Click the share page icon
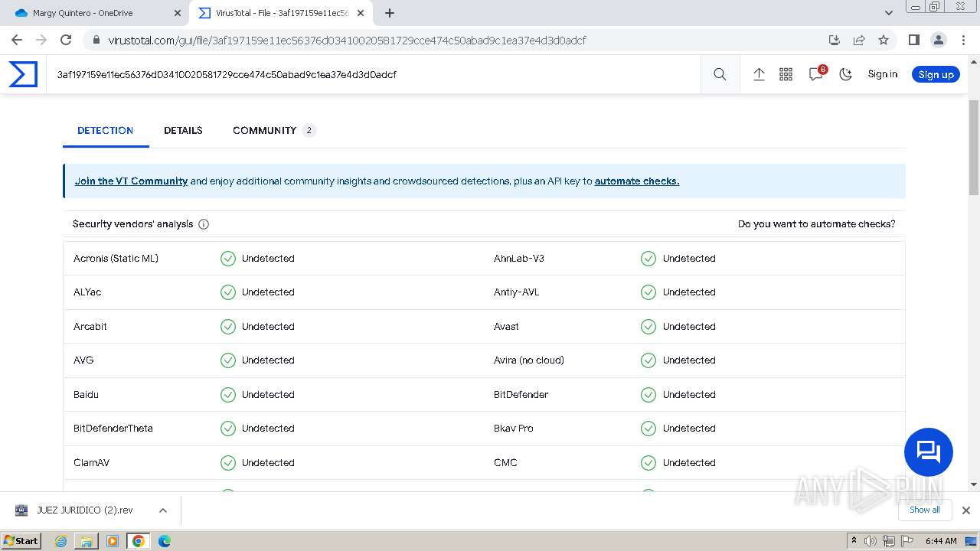The height and width of the screenshot is (551, 980). coord(859,40)
